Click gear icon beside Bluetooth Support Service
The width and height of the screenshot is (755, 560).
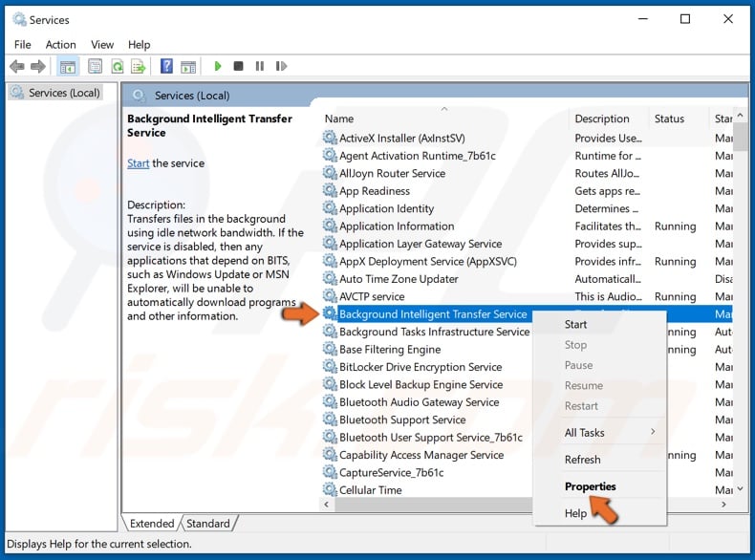pos(330,420)
